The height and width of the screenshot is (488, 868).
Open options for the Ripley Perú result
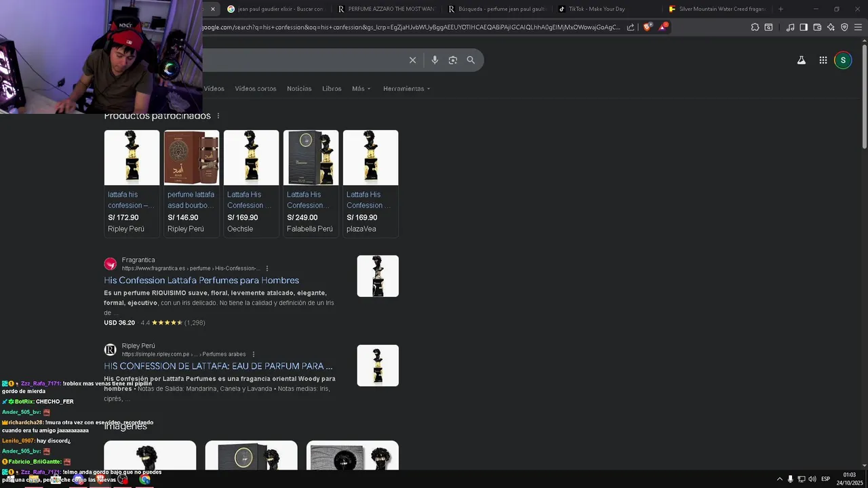point(254,354)
